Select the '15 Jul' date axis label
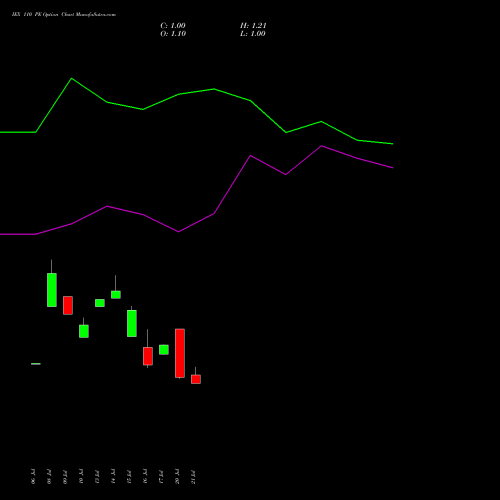This screenshot has height=500, width=500. tap(129, 477)
